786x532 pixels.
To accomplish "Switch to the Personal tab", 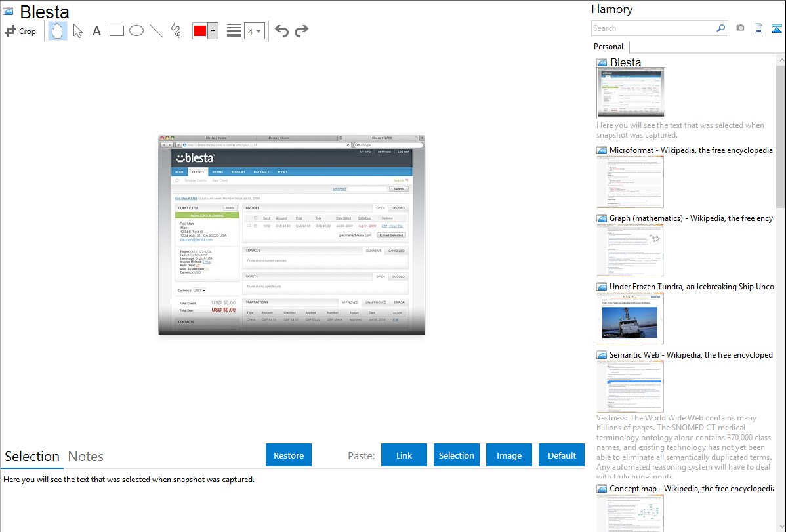I will coord(609,47).
